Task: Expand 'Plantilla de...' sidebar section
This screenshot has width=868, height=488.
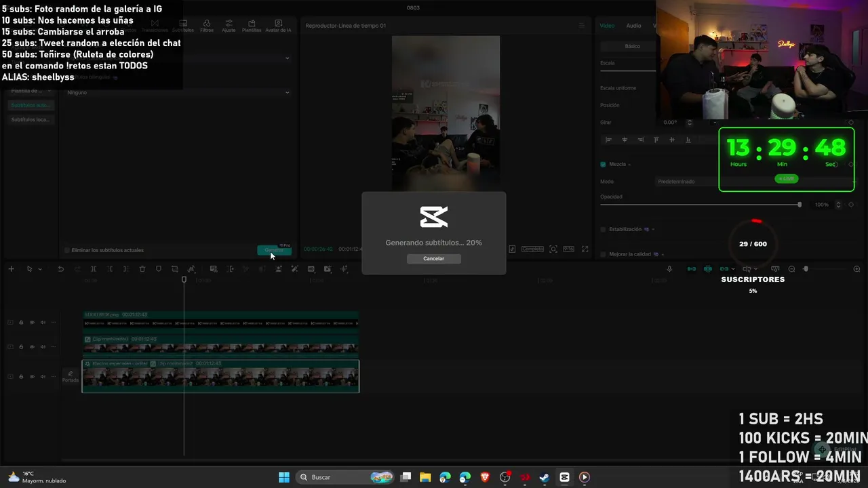Action: pos(31,91)
